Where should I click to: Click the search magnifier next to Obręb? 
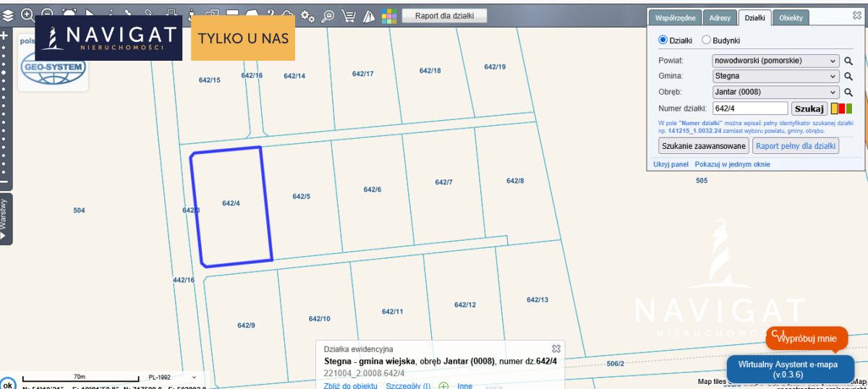click(848, 93)
